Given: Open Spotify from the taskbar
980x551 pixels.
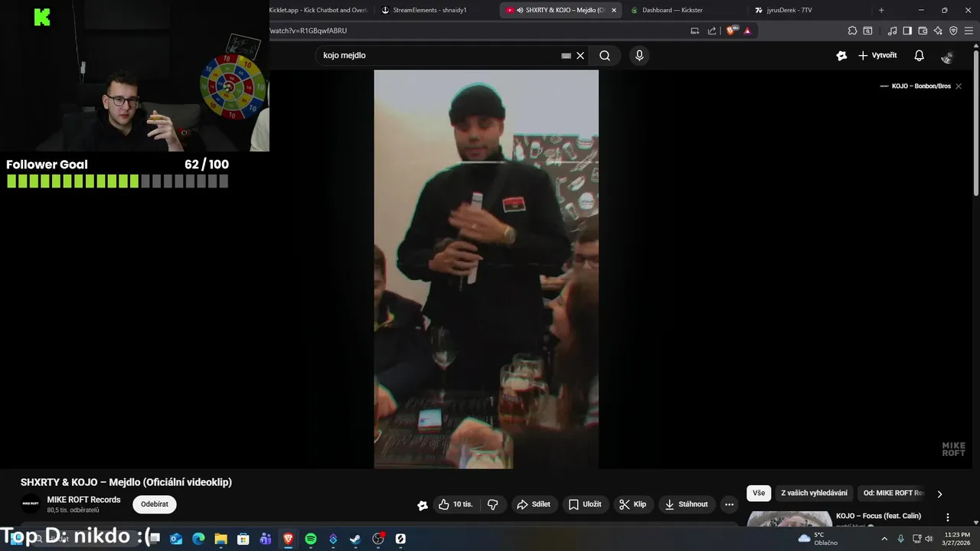Looking at the screenshot, I should 311,539.
